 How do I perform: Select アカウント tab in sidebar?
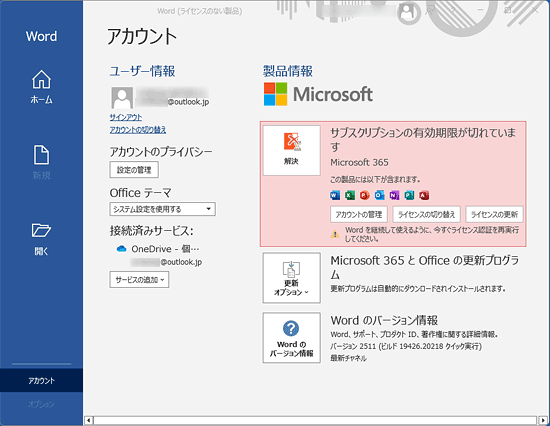(x=41, y=380)
